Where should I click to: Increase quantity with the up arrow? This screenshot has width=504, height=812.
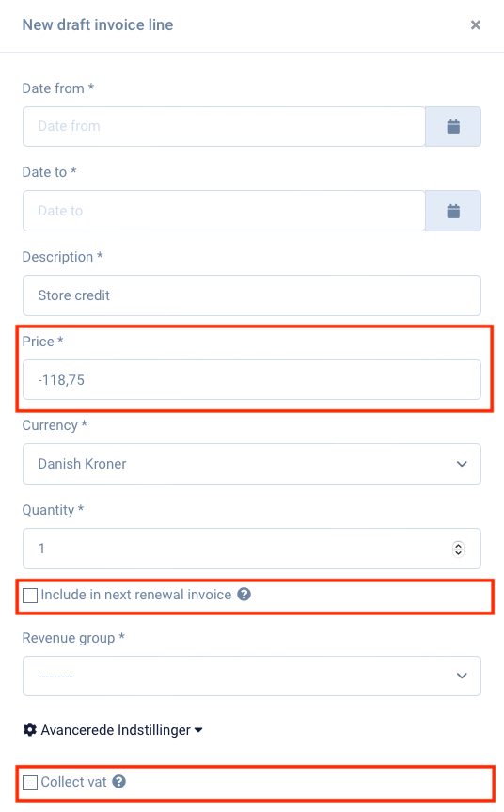tap(458, 545)
